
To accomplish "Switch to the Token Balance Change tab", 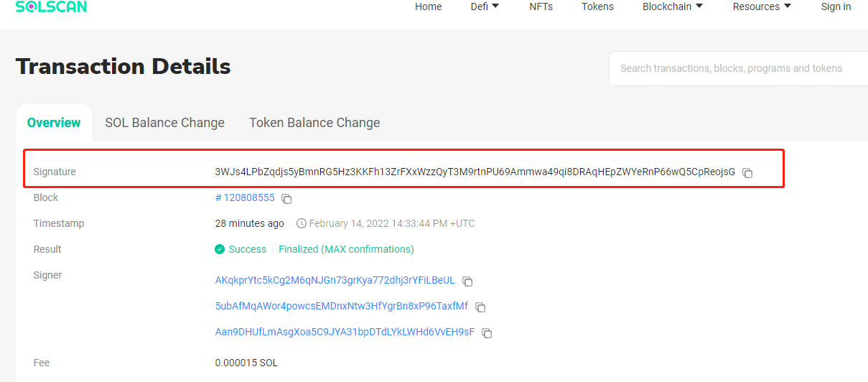I will coord(314,123).
